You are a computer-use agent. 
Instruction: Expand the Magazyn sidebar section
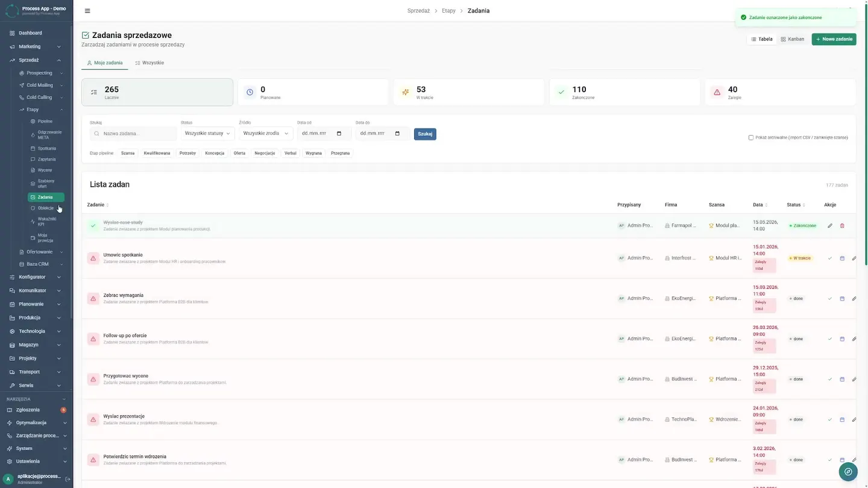pyautogui.click(x=36, y=345)
